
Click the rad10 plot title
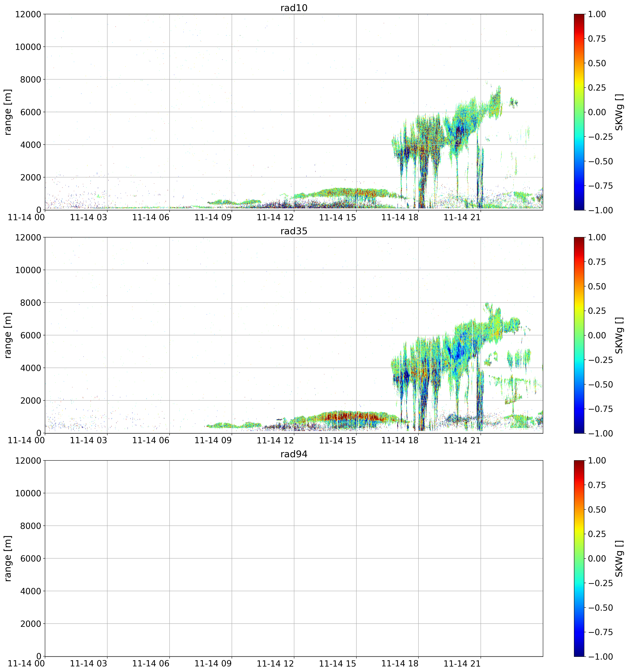click(294, 8)
